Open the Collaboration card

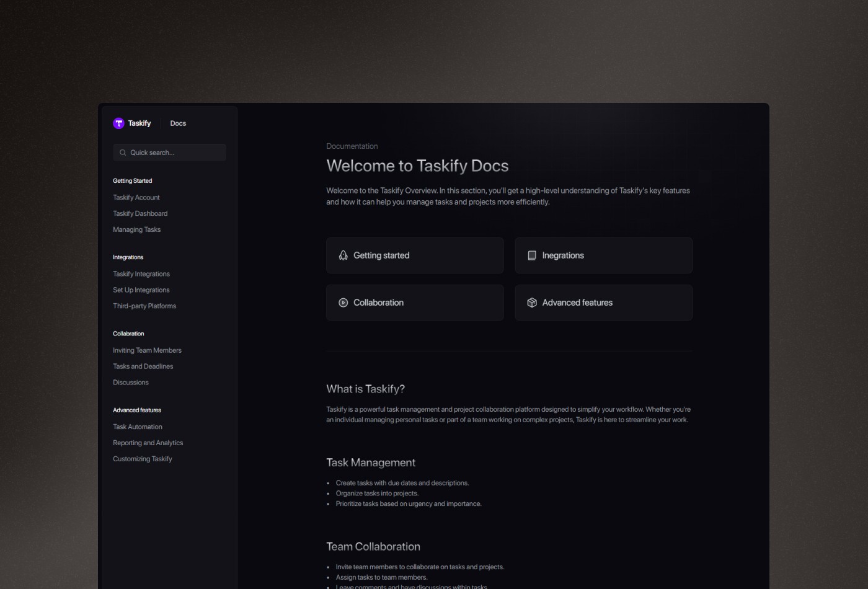point(415,303)
